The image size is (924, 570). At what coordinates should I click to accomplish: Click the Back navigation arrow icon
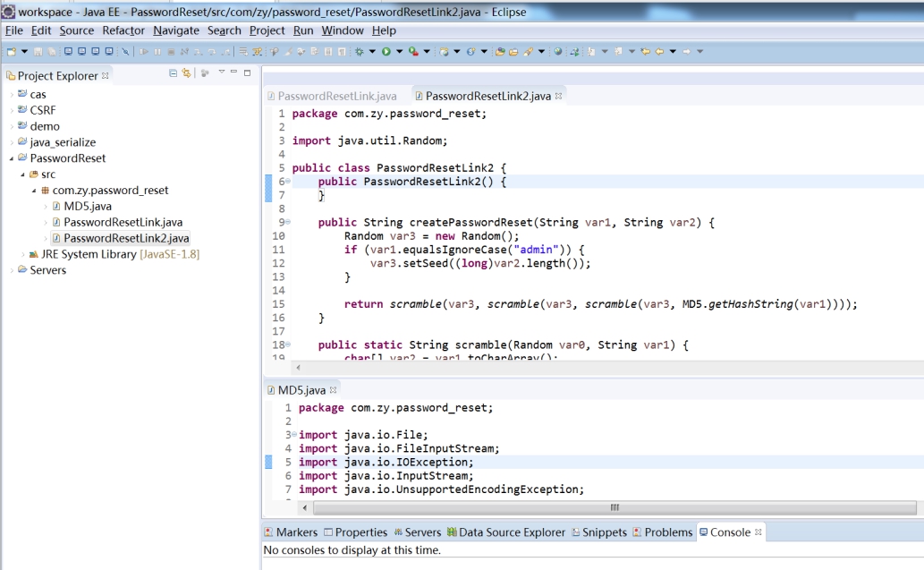click(x=659, y=52)
